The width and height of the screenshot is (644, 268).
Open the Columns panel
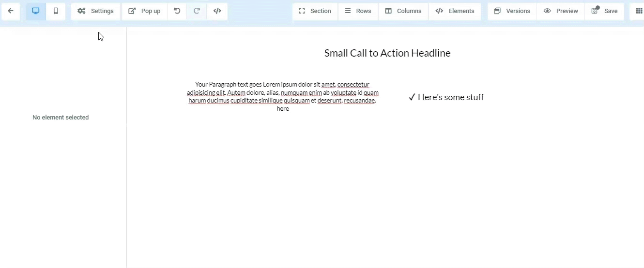pos(403,11)
